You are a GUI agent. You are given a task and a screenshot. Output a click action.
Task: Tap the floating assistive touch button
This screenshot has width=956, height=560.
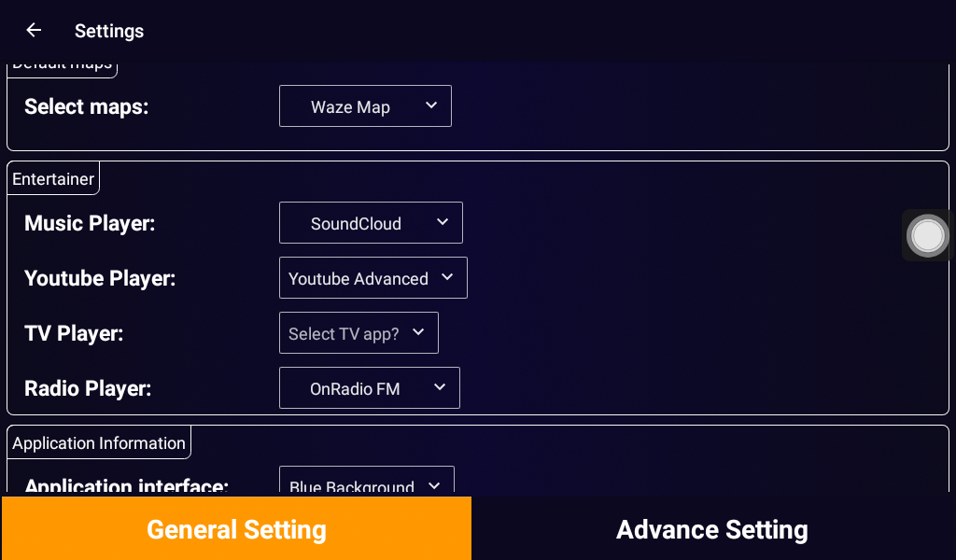[927, 235]
